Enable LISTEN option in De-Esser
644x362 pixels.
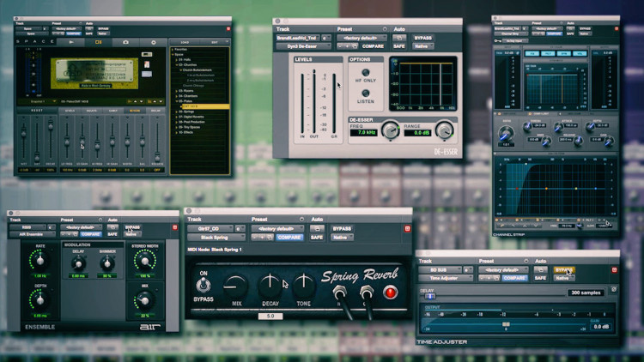[365, 94]
